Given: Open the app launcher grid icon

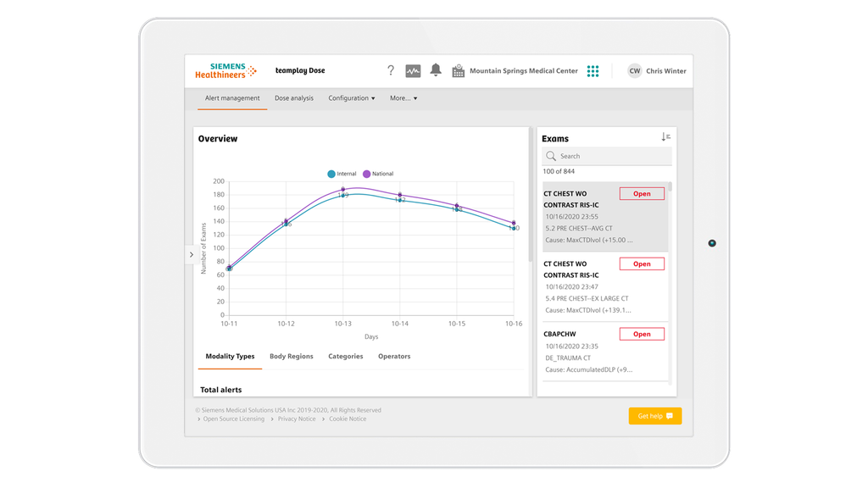Looking at the screenshot, I should (593, 70).
